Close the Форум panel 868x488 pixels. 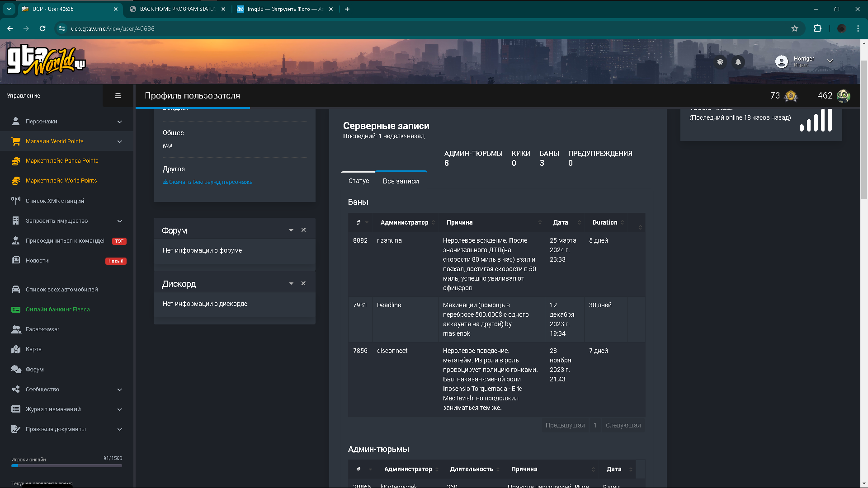303,230
